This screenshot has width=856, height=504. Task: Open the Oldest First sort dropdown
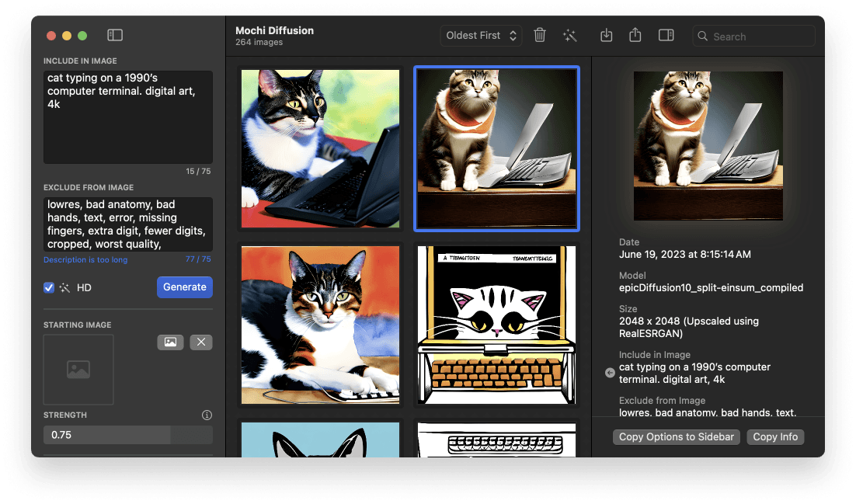pos(481,36)
